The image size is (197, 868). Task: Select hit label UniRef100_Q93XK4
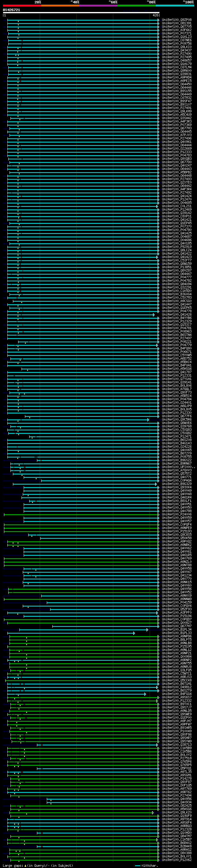tap(176, 487)
